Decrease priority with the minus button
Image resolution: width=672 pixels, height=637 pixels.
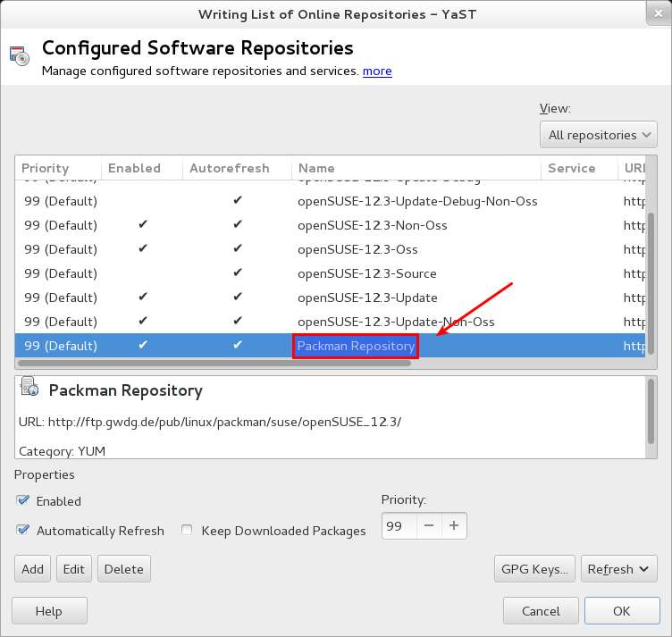pos(429,525)
